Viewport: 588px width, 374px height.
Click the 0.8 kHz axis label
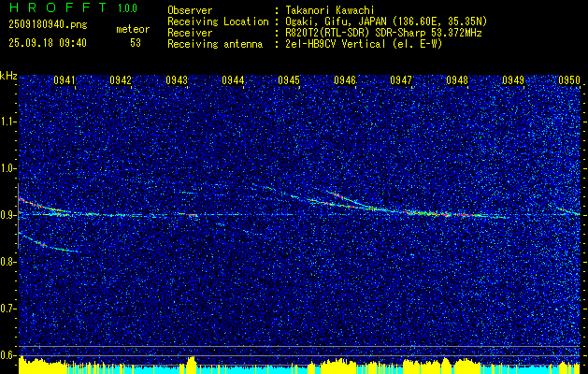coord(8,262)
